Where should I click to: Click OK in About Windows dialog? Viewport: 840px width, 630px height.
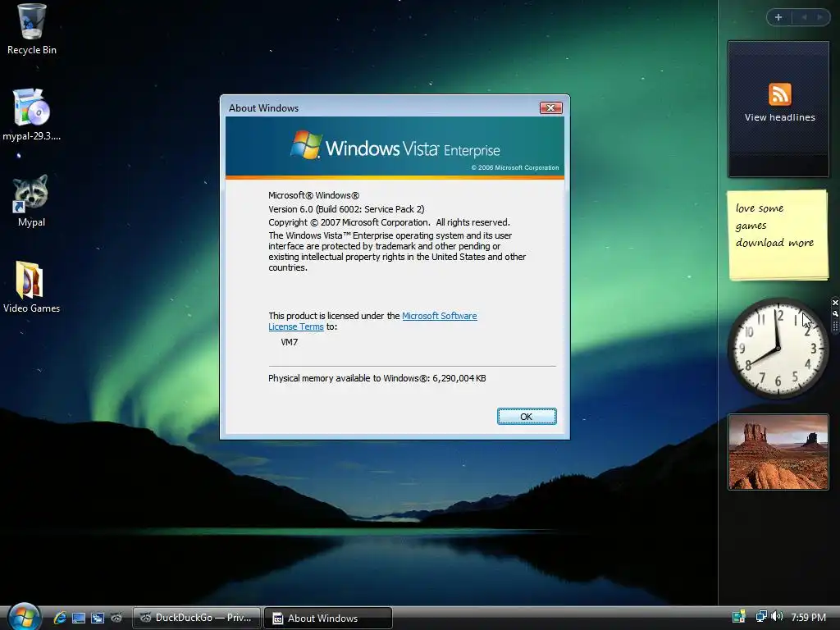pyautogui.click(x=527, y=416)
